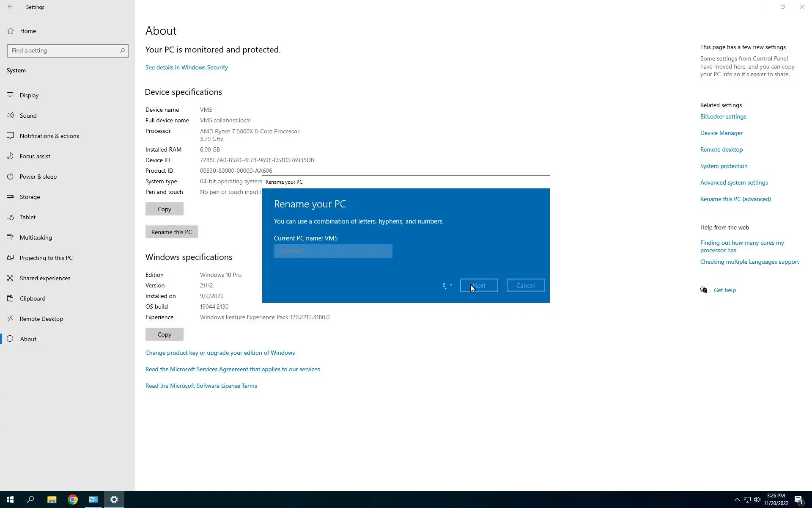Click Cancel in Rename your PC dialog
812x508 pixels.
(525, 286)
